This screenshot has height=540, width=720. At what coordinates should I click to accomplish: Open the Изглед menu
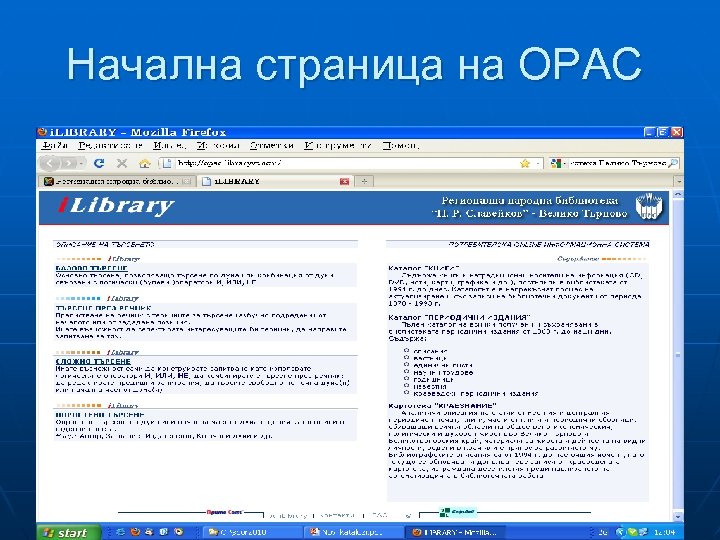[169, 146]
